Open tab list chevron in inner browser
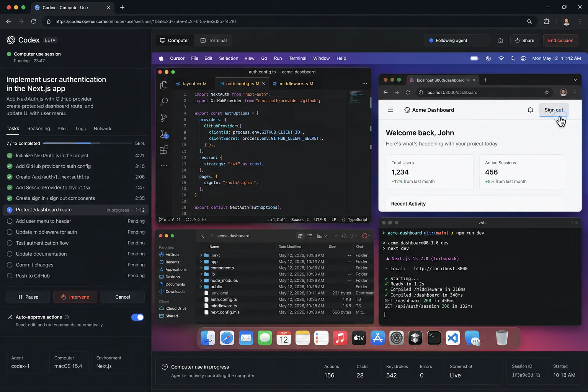588x392 pixels. tap(575, 80)
